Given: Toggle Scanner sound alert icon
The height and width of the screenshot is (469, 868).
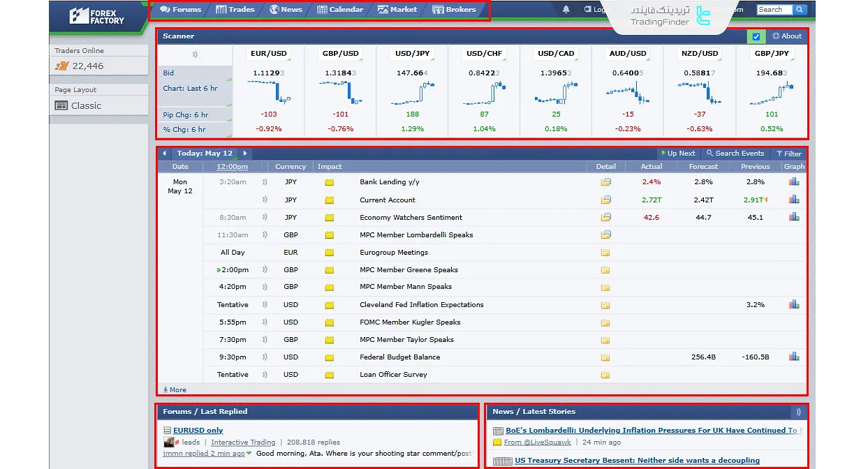Looking at the screenshot, I should tap(195, 54).
